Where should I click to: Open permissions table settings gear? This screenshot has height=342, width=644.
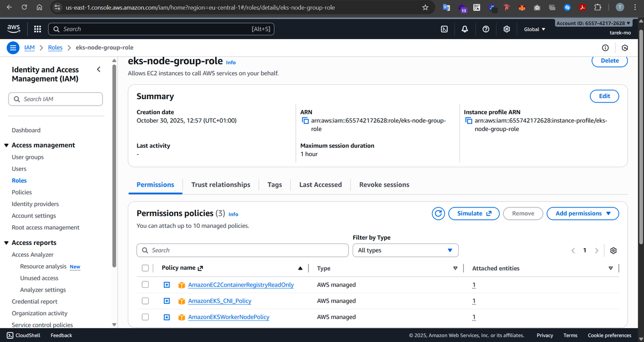pos(613,250)
